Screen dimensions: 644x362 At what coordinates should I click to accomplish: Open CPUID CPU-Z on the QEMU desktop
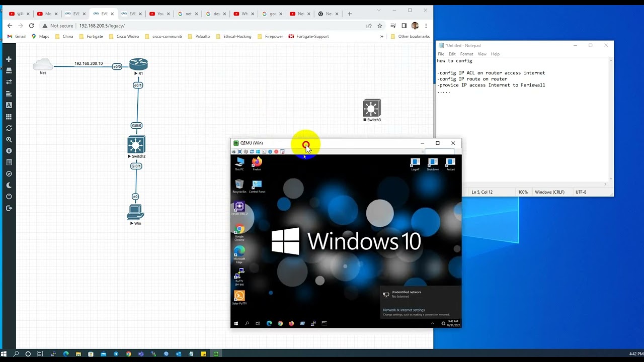pos(239,208)
